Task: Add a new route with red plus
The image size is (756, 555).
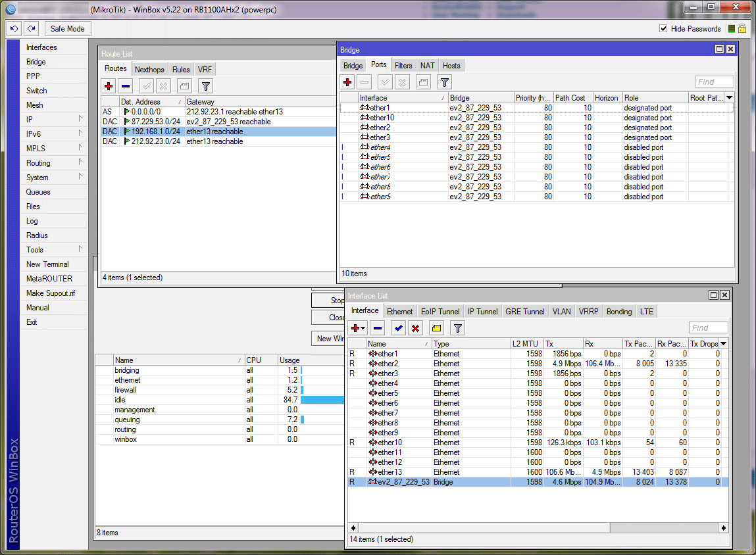Action: pos(109,86)
